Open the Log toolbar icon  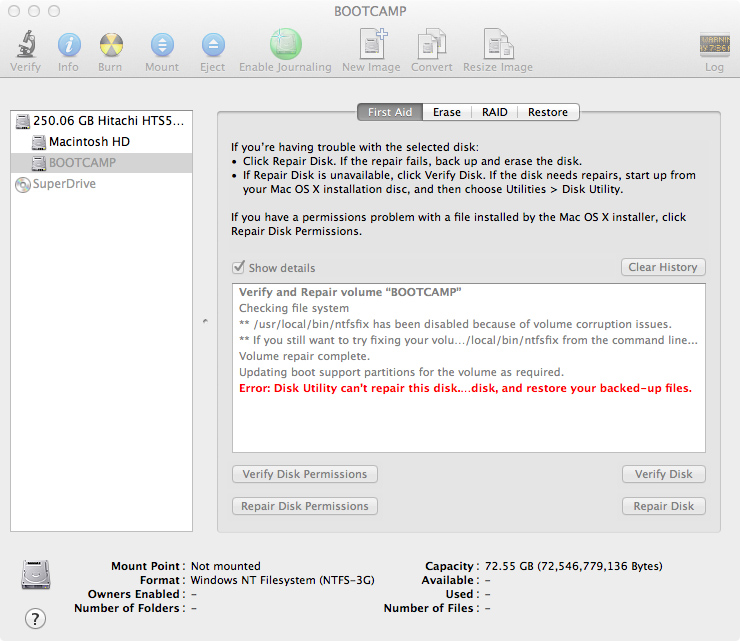(715, 45)
